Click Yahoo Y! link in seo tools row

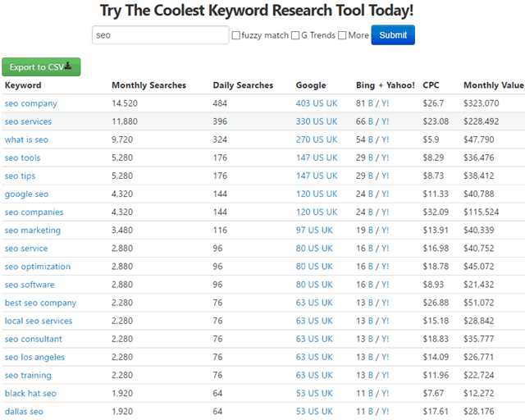385,157
